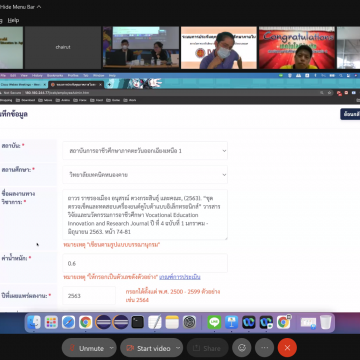Click the LINE app icon in the dock
This screenshot has height=360, width=360.
point(214,322)
